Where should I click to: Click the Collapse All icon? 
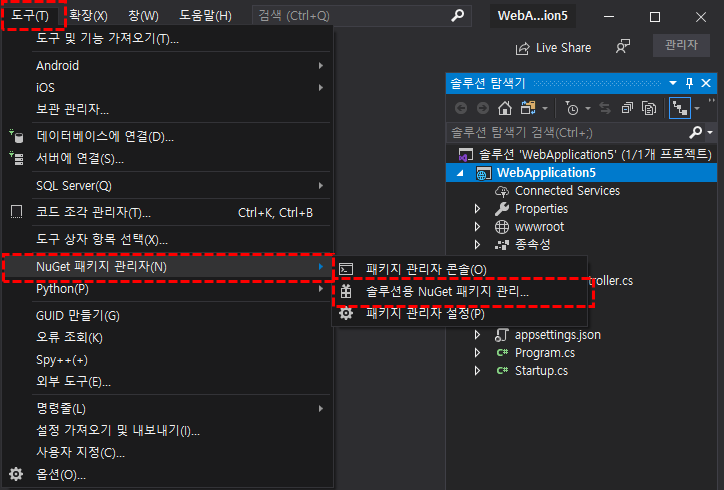(627, 108)
